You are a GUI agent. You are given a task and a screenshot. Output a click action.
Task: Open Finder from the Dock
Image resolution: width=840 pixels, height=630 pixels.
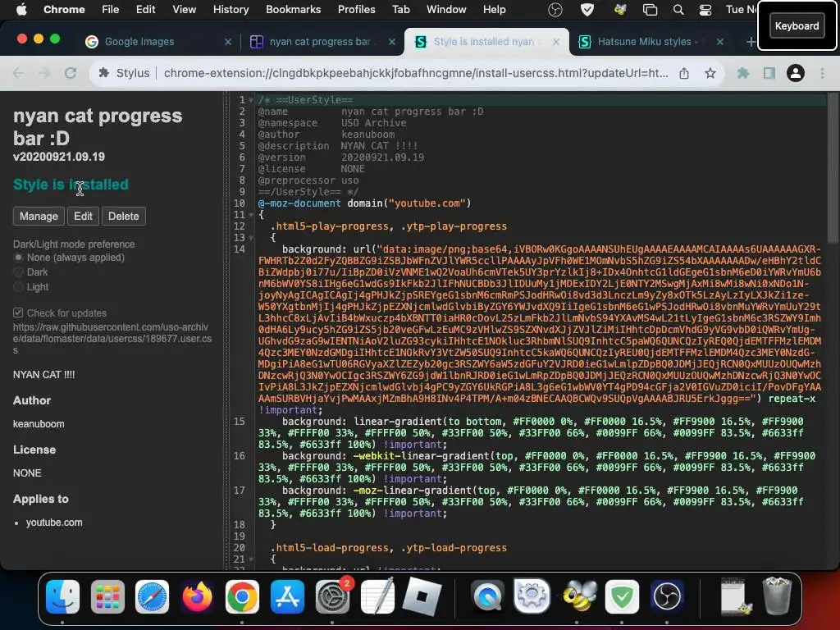(62, 596)
